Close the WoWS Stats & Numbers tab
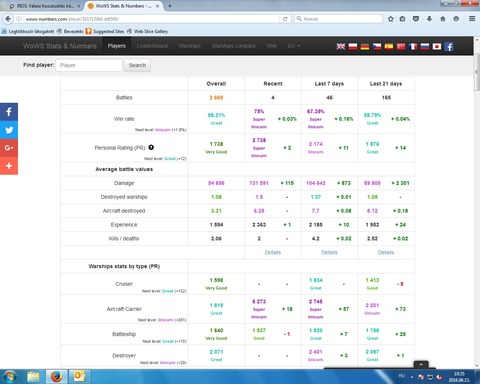480x384 pixels. click(157, 6)
